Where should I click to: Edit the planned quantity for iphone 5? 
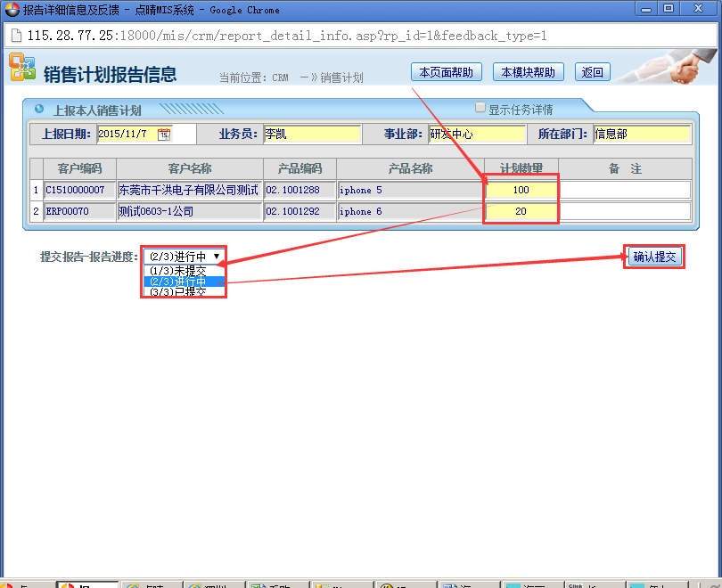click(x=521, y=190)
